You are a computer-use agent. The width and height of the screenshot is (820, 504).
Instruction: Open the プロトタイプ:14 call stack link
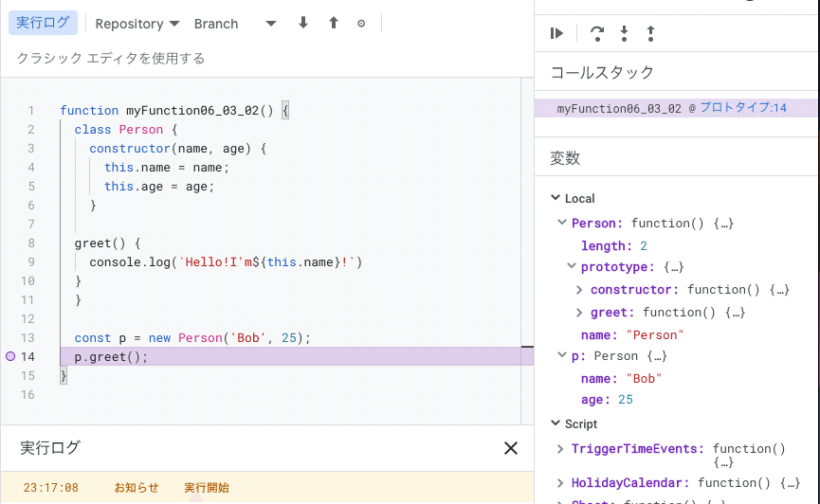pyautogui.click(x=743, y=108)
